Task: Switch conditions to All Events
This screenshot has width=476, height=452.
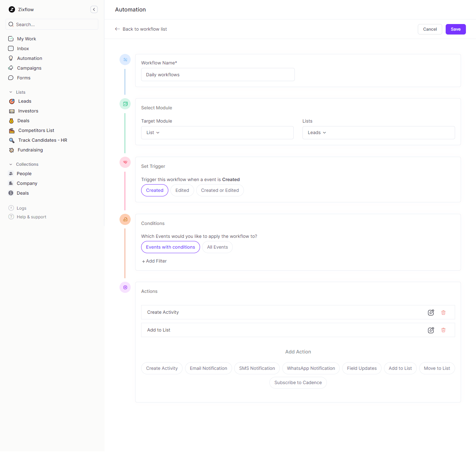Action: 217,247
